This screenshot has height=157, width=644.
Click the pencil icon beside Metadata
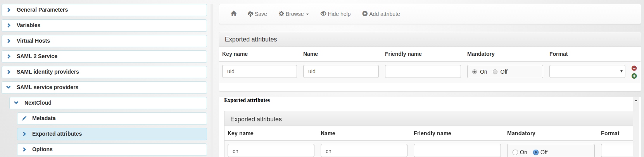point(24,118)
